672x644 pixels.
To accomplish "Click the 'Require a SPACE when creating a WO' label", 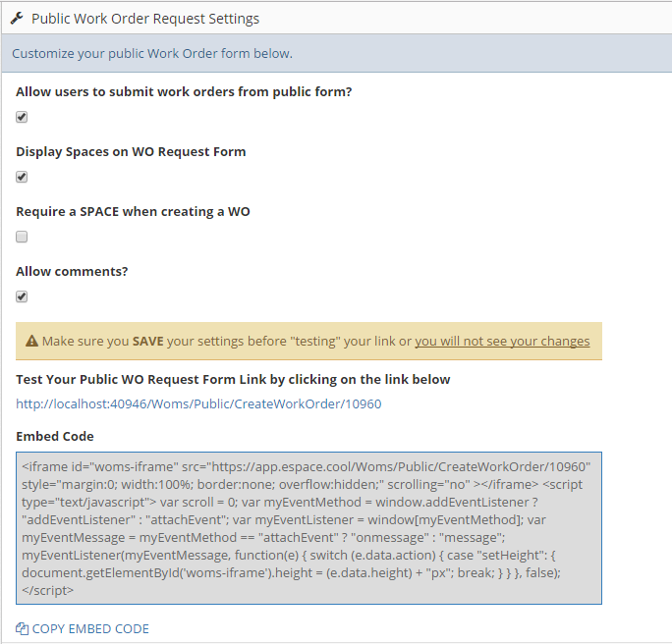I will [x=133, y=211].
